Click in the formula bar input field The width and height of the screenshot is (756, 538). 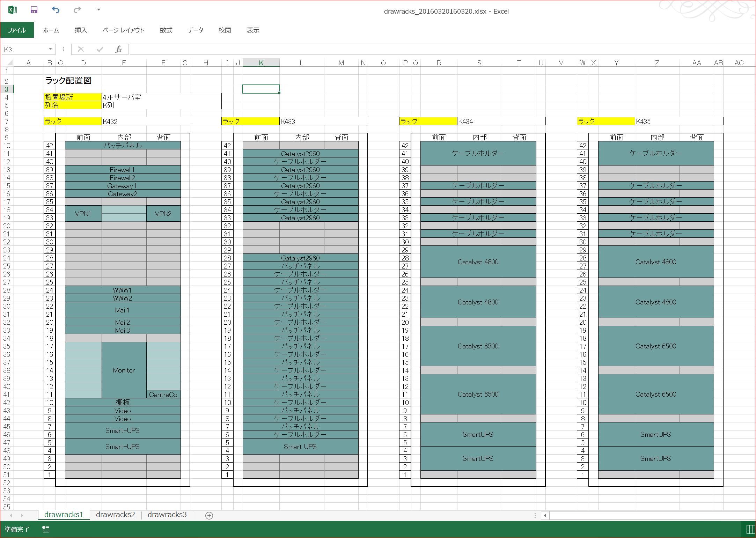[419, 49]
